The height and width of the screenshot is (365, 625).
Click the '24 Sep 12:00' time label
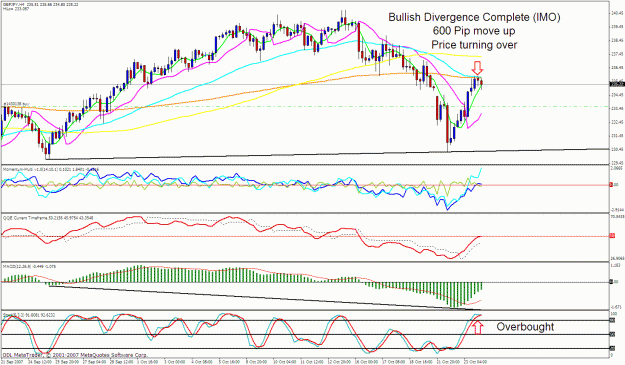(x=39, y=362)
